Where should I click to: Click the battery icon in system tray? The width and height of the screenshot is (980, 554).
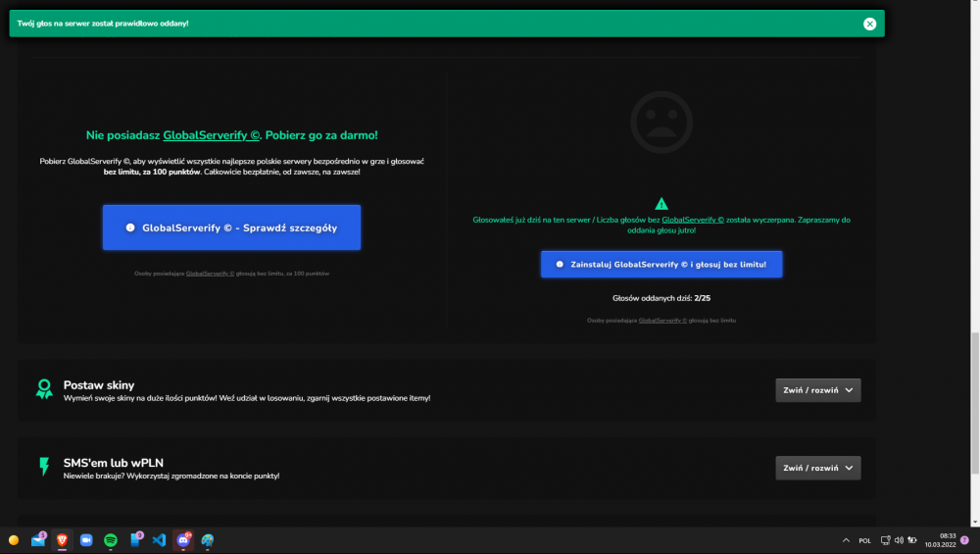[912, 540]
